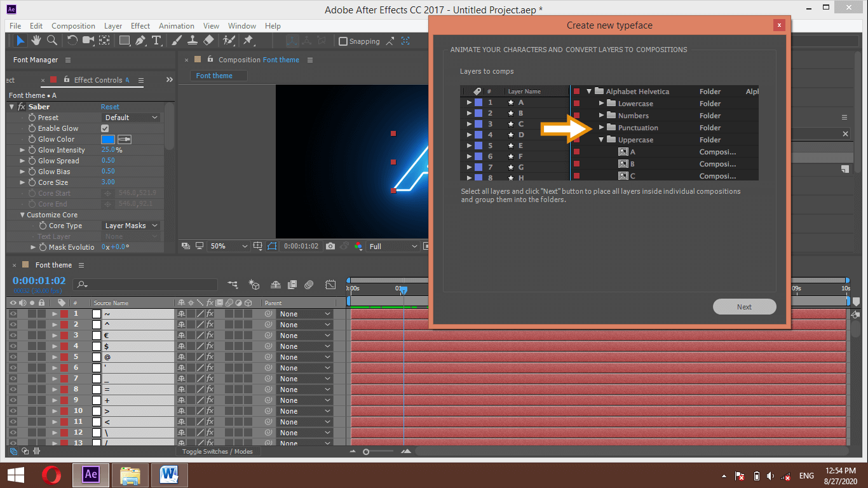Select the Zoom magnifier tool

[52, 41]
